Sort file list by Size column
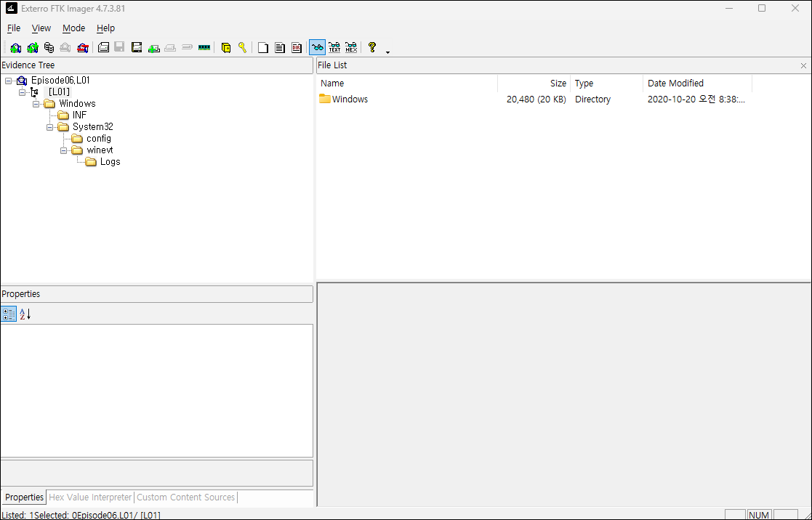 tap(534, 84)
